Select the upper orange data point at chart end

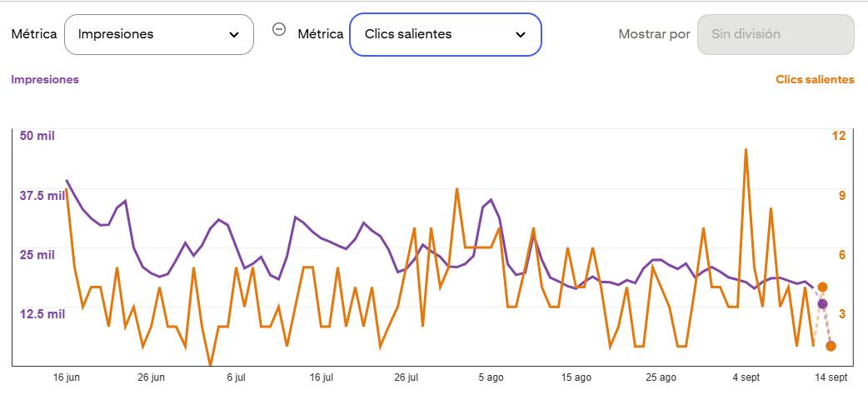(823, 287)
